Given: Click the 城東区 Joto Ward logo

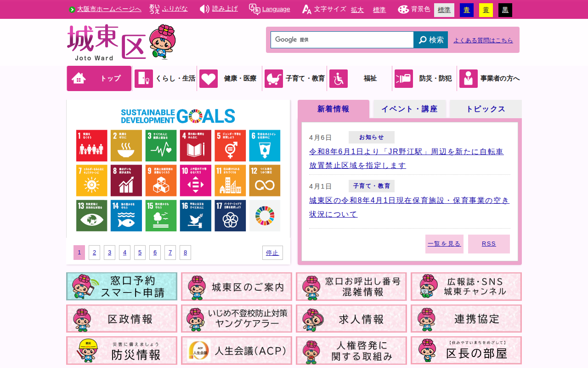Looking at the screenshot, I should [107, 42].
